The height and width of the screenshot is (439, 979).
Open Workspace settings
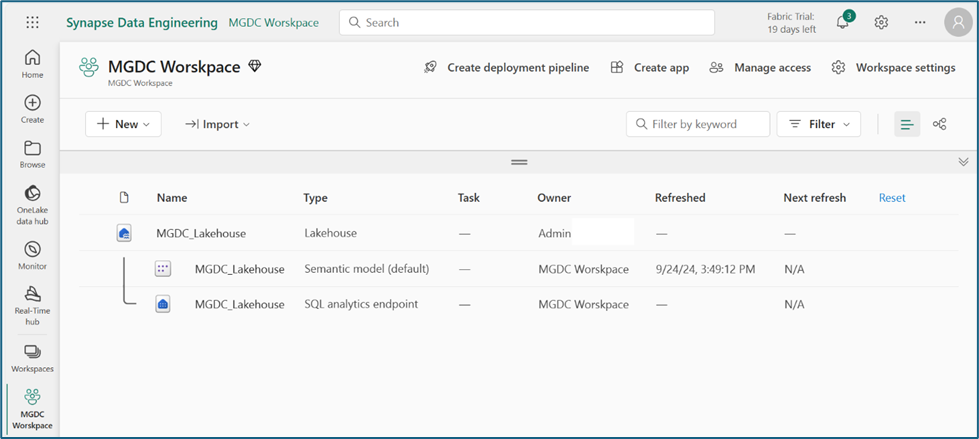(x=893, y=67)
